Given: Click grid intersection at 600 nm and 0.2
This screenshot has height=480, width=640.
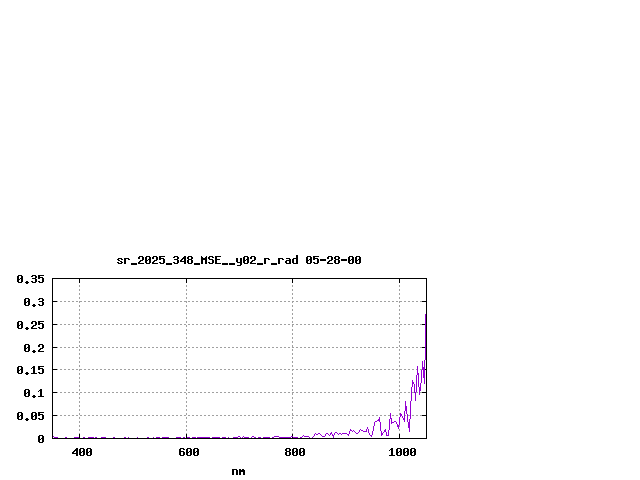Looking at the screenshot, I should point(186,347).
